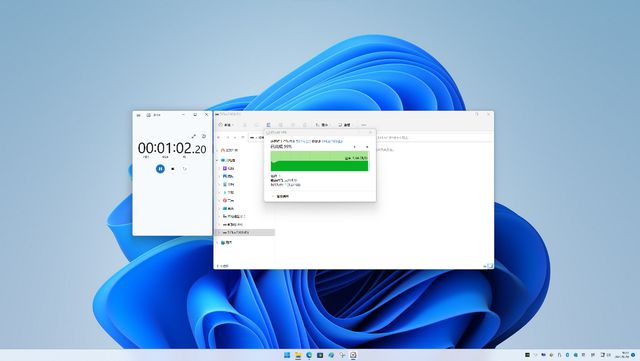
Task: Open recent locations dropdown in Explorer
Action: tap(235, 138)
